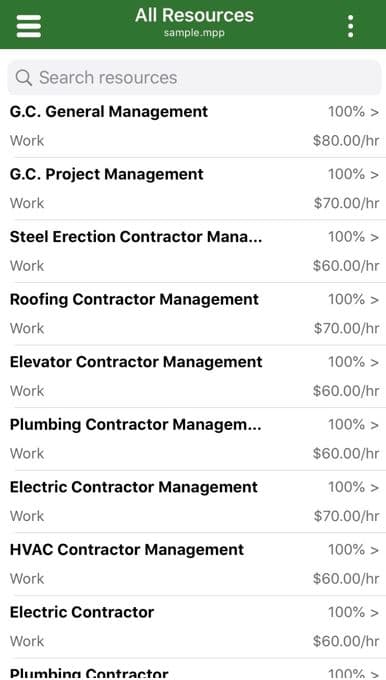Viewport: 386px width, 680px height.
Task: Tap the sample.mpp file name subtitle
Action: pyautogui.click(x=194, y=33)
